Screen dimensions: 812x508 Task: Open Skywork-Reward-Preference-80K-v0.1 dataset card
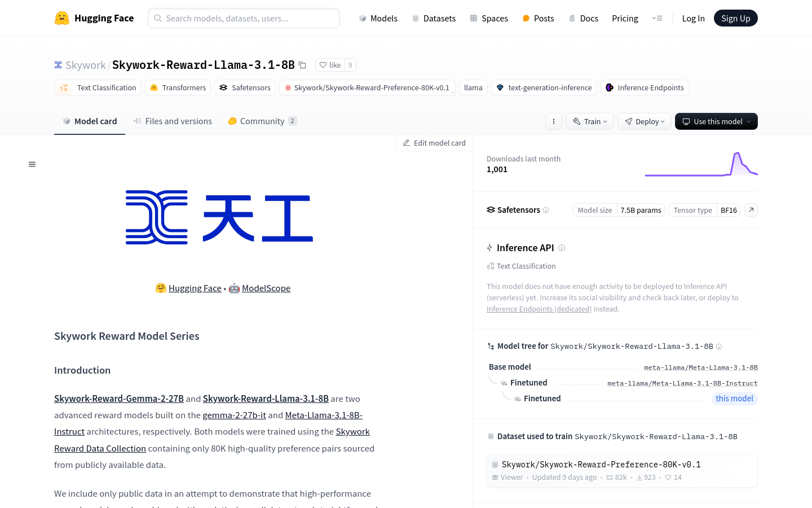(622, 471)
